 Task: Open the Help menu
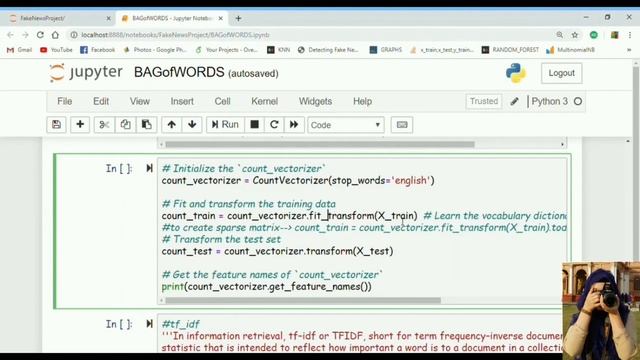tap(362, 101)
